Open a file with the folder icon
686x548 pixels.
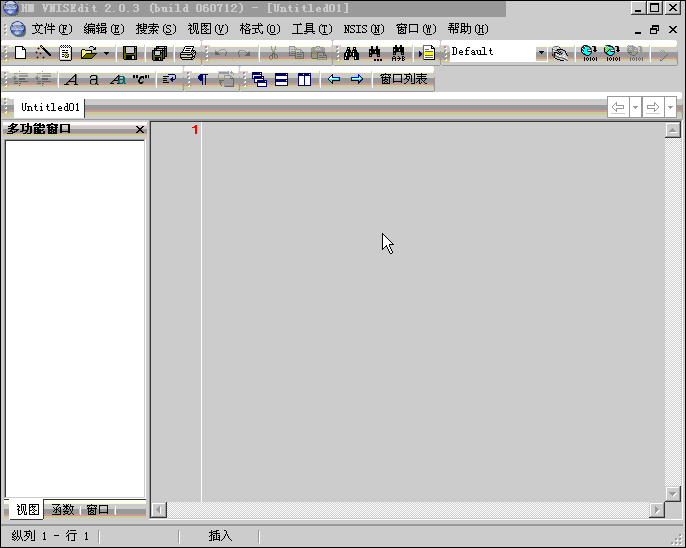pyautogui.click(x=89, y=53)
